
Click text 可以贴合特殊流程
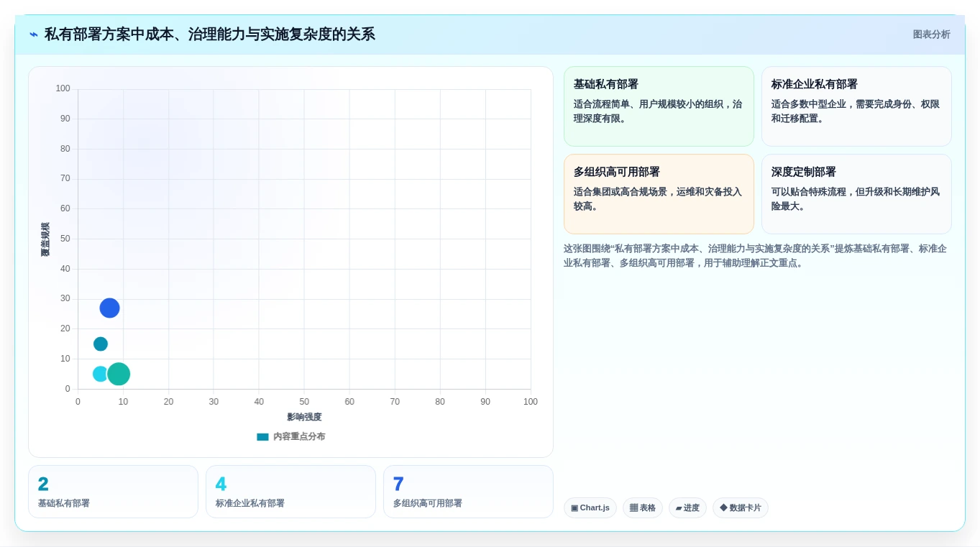click(x=809, y=192)
